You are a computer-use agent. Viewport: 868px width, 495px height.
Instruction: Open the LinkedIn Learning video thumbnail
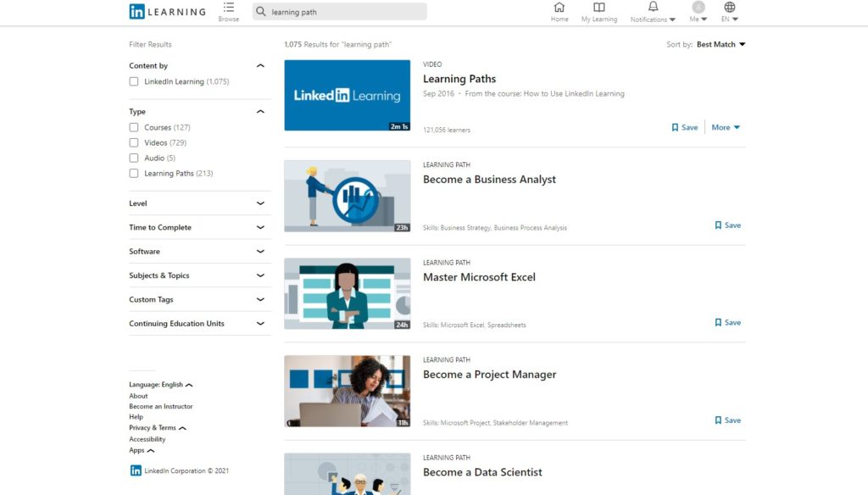pos(347,95)
